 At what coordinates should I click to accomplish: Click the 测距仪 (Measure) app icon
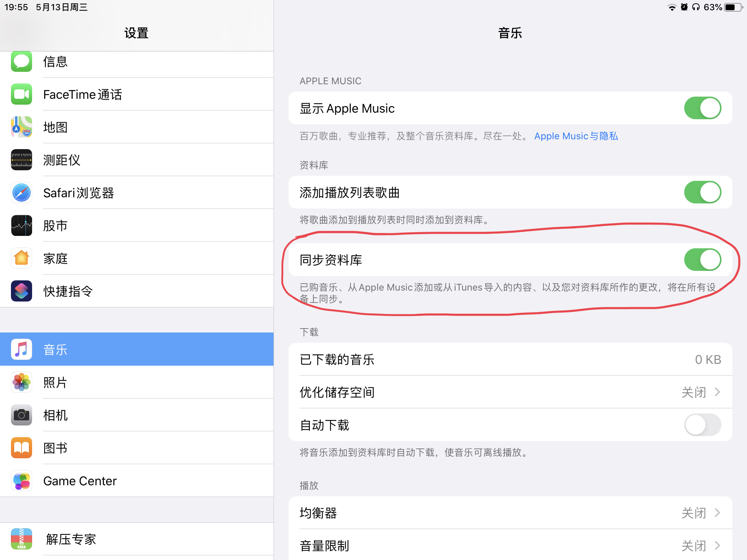(21, 160)
